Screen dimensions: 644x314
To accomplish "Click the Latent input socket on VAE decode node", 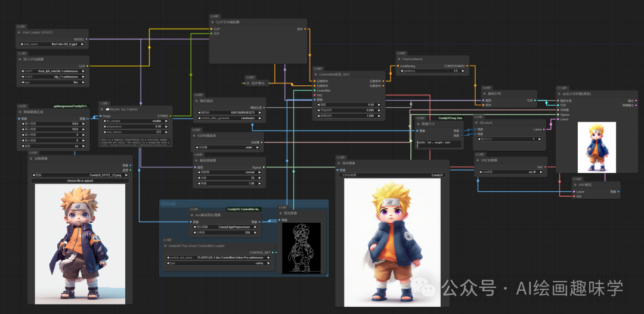I will [574, 191].
